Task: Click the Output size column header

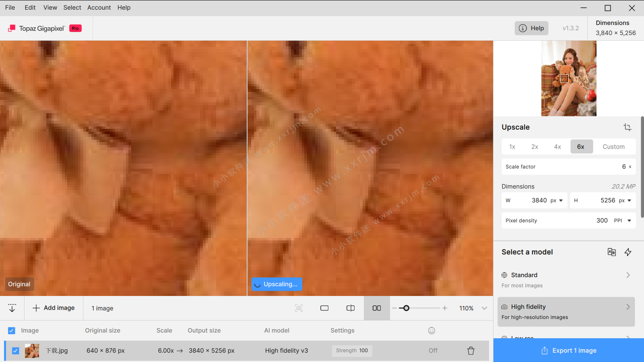Action: pos(204,331)
